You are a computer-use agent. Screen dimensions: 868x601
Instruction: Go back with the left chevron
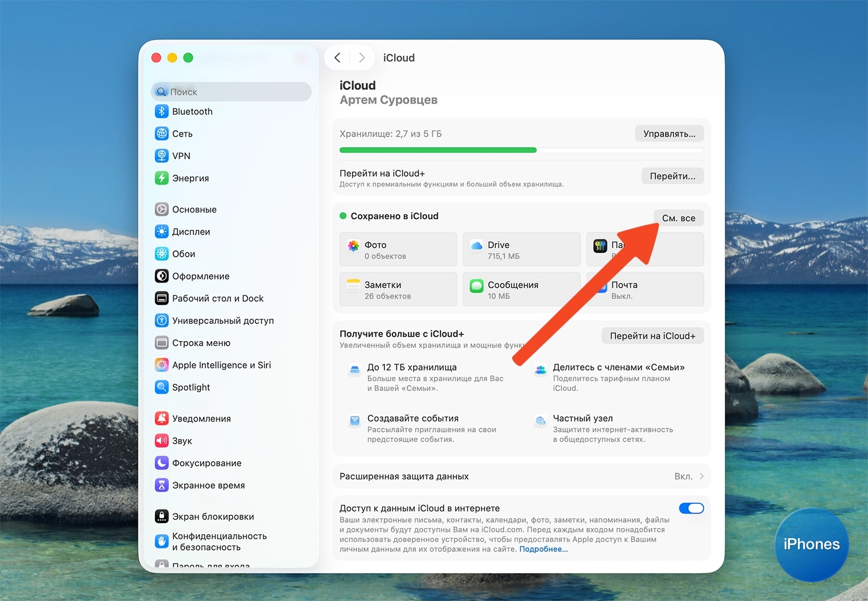pyautogui.click(x=337, y=58)
